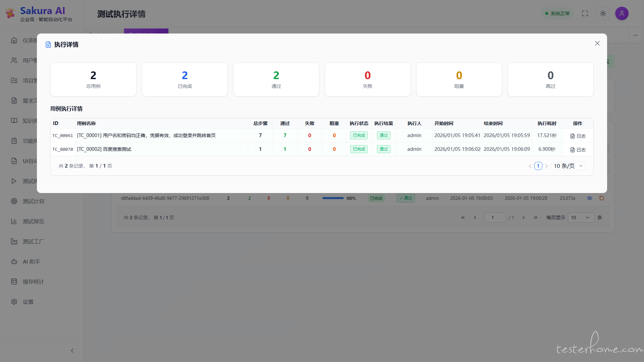Open 测试报告 in sidebar
This screenshot has height=362, width=644.
33,221
